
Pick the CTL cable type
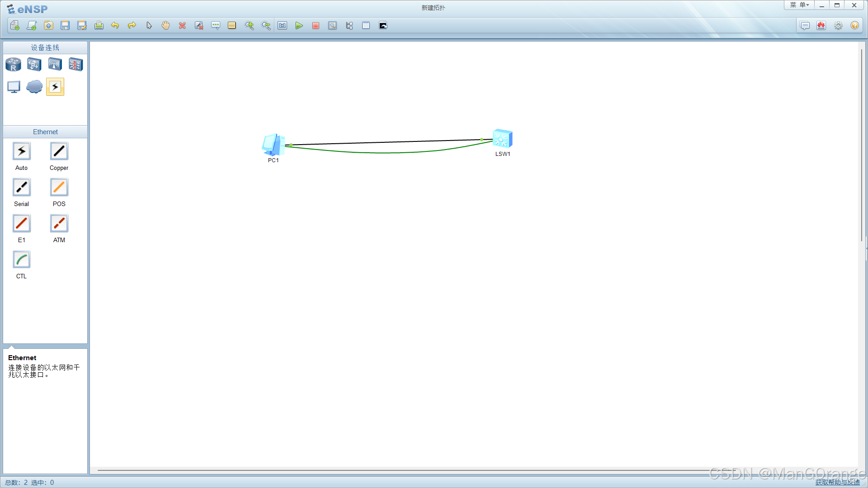[x=21, y=260]
